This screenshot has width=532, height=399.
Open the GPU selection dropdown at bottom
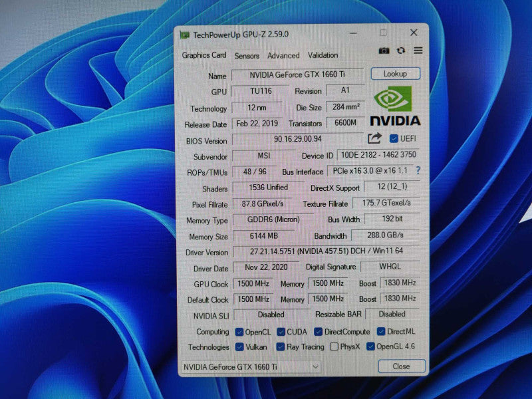pyautogui.click(x=251, y=367)
